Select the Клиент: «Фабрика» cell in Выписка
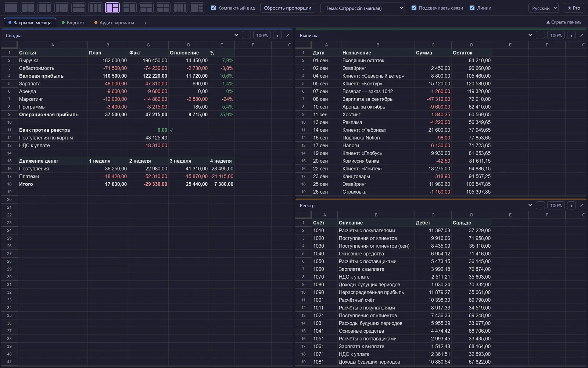The image size is (588, 368). click(x=378, y=130)
